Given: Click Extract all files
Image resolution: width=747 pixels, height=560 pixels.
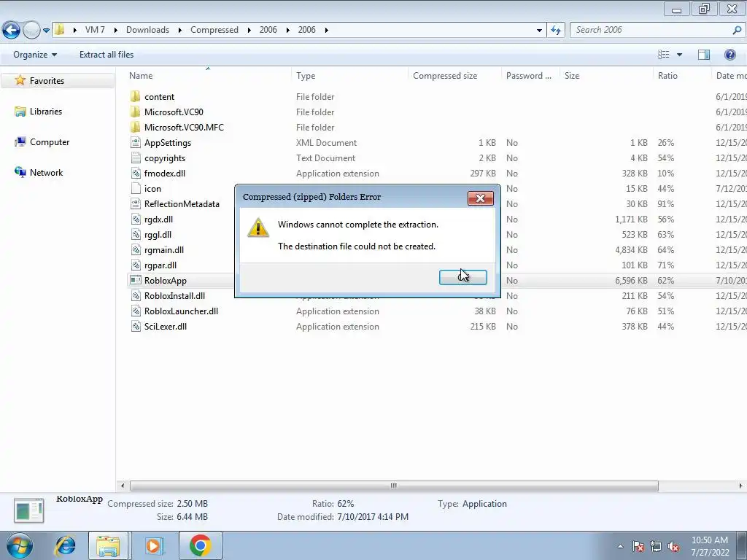Looking at the screenshot, I should coord(107,55).
